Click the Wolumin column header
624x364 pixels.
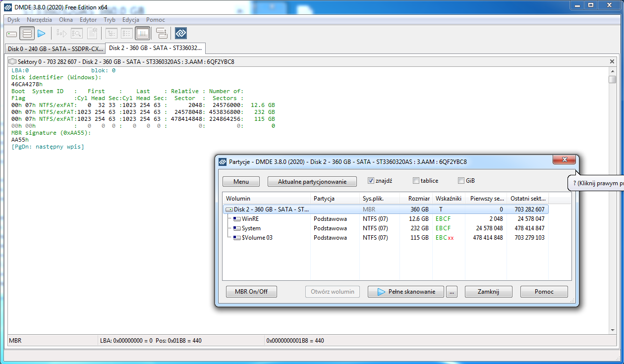pyautogui.click(x=266, y=199)
